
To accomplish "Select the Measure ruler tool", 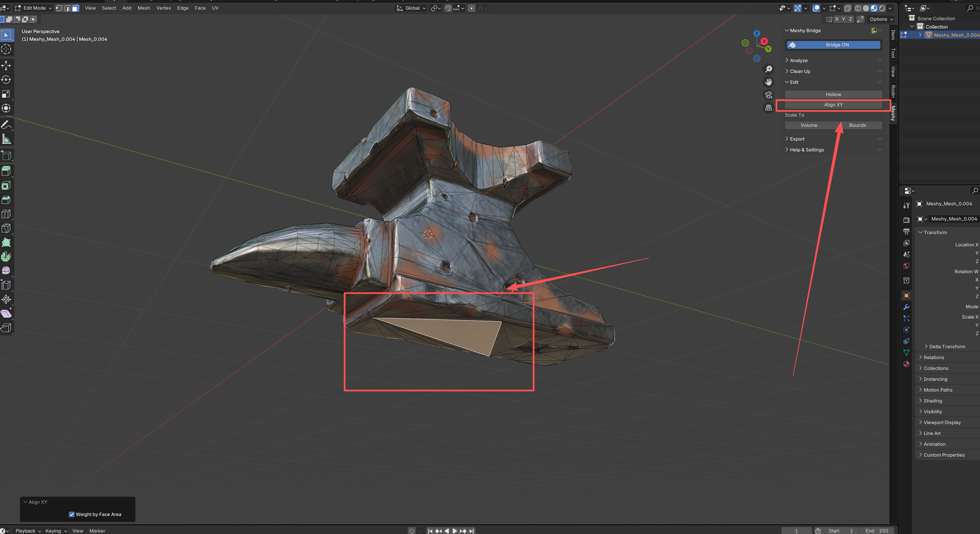I will (6, 139).
